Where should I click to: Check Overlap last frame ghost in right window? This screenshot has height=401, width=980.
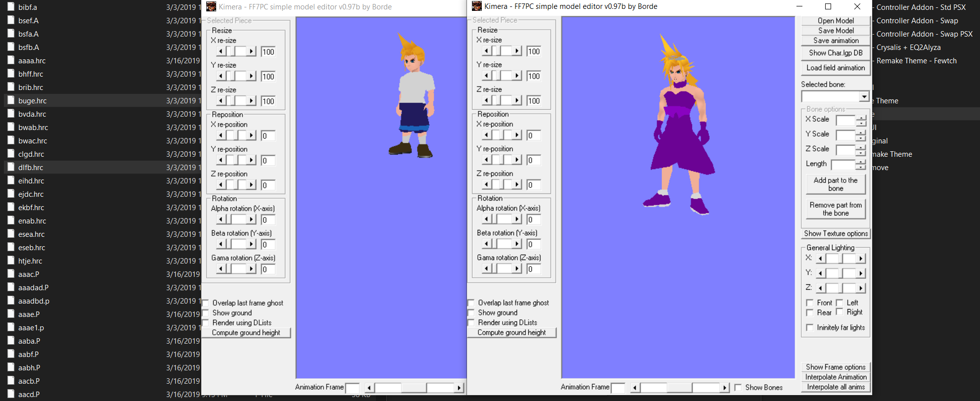(x=471, y=303)
